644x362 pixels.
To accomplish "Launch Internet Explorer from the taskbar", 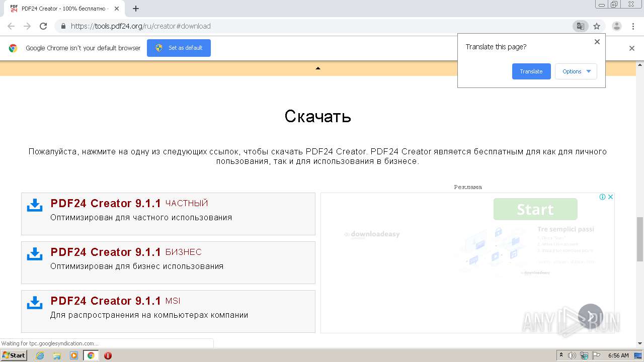I will pyautogui.click(x=40, y=355).
